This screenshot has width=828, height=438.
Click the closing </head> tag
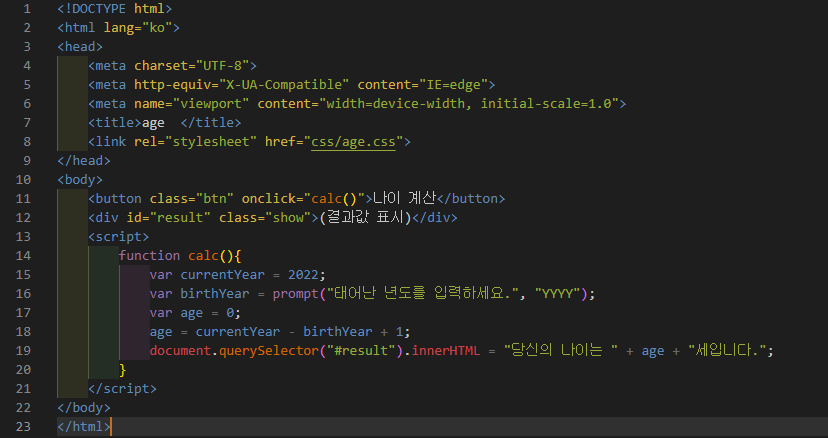tap(84, 161)
